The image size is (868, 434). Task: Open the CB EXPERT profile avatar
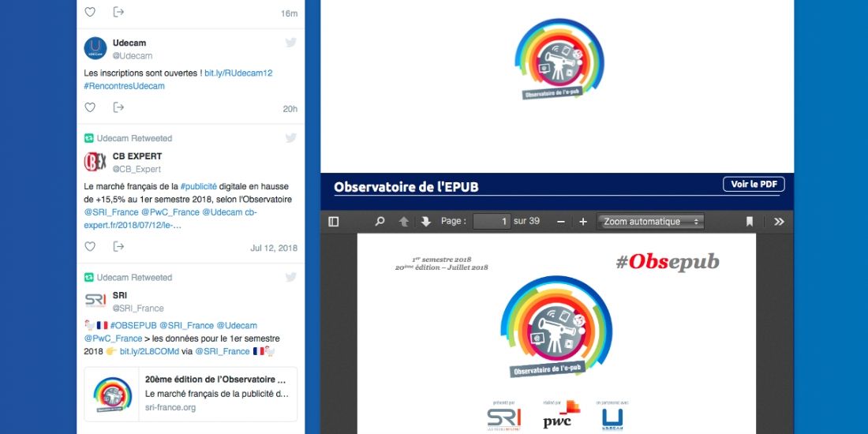[95, 162]
